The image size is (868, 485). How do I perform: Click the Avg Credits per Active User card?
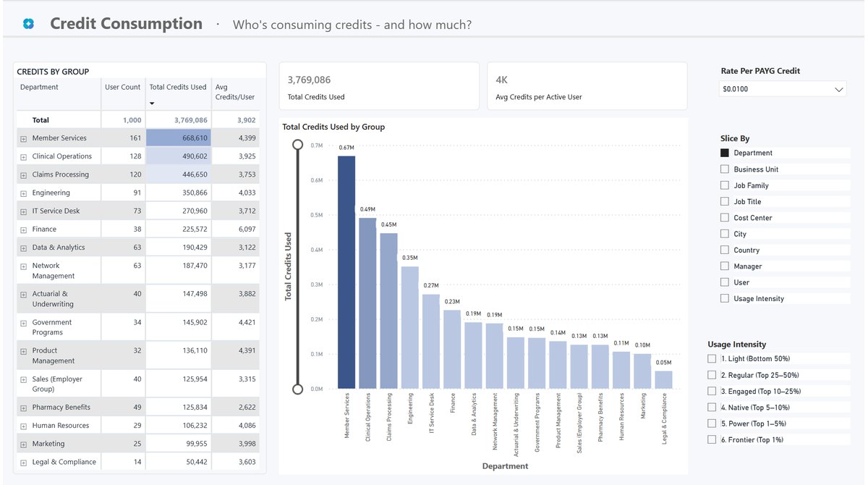tap(587, 86)
